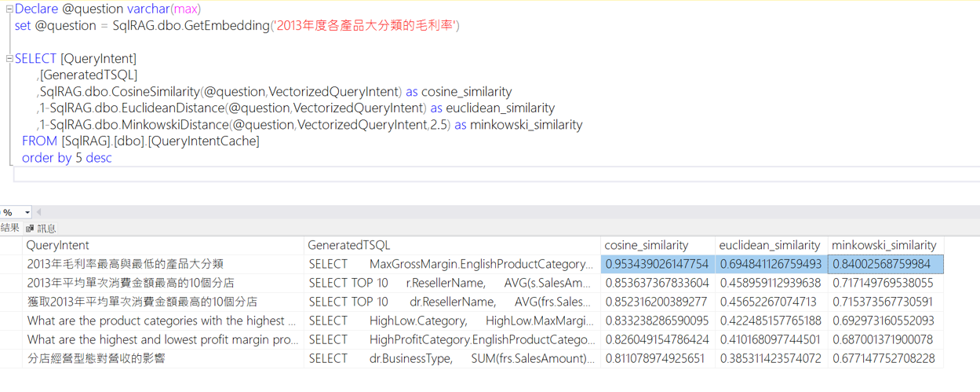Collapse the Declare @question code block
The image size is (980, 392).
[9, 9]
